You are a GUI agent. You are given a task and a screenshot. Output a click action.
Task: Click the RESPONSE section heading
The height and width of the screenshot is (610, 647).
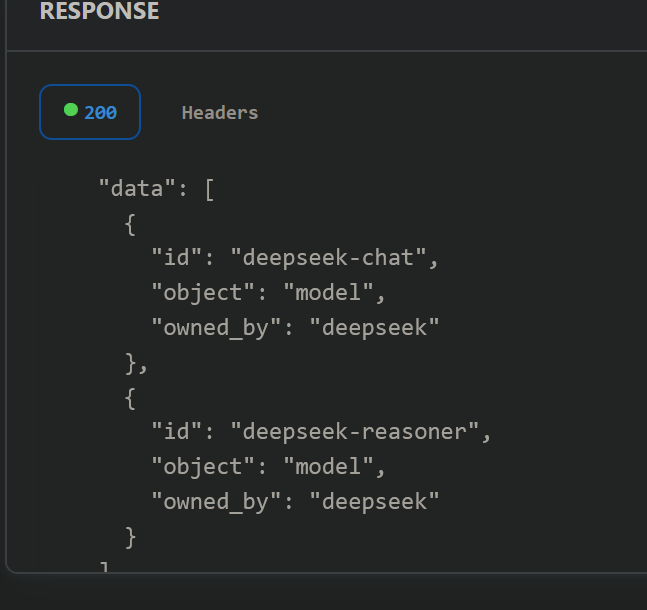pos(99,10)
